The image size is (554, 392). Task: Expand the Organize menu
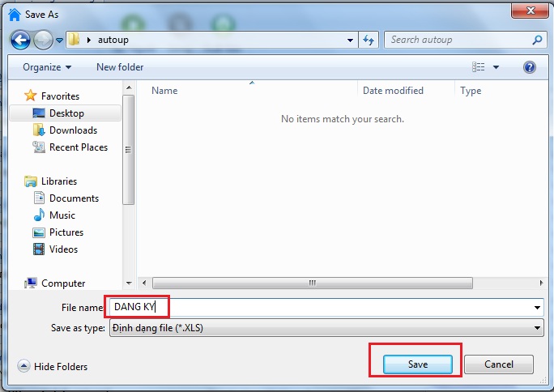[x=47, y=67]
